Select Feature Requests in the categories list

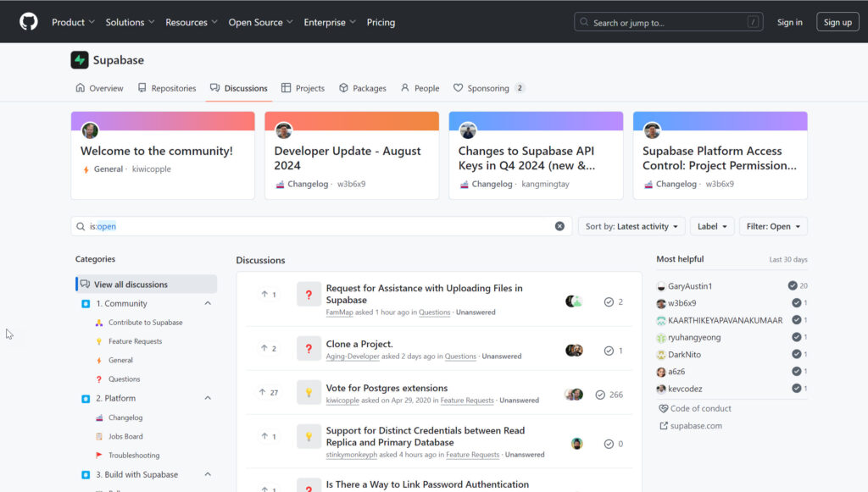[x=135, y=341]
